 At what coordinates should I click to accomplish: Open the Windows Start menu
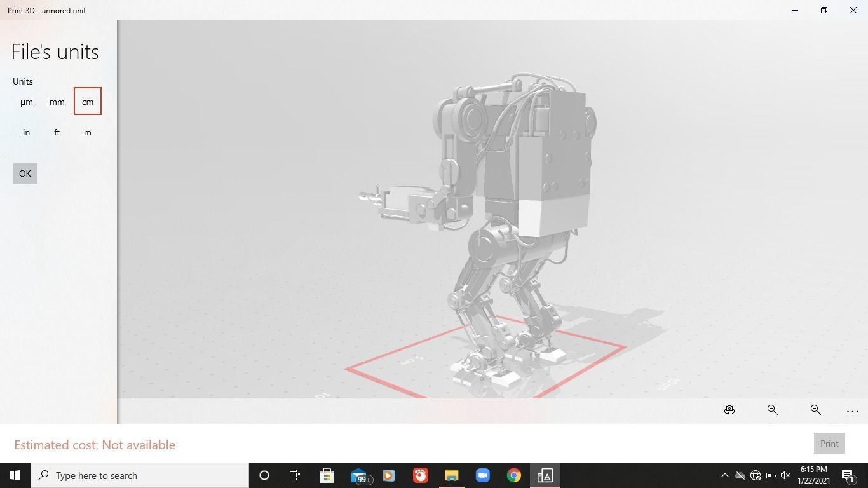(x=15, y=475)
